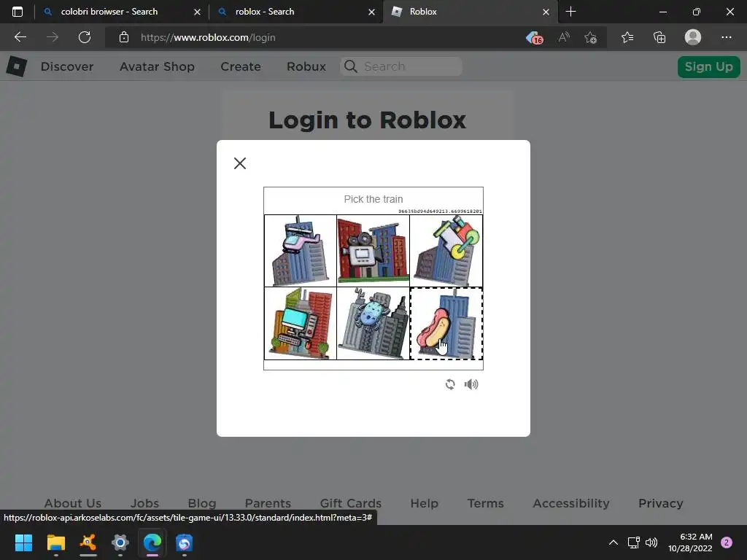Open the taskbar volume speaker icon
Image resolution: width=747 pixels, height=560 pixels.
[x=651, y=542]
